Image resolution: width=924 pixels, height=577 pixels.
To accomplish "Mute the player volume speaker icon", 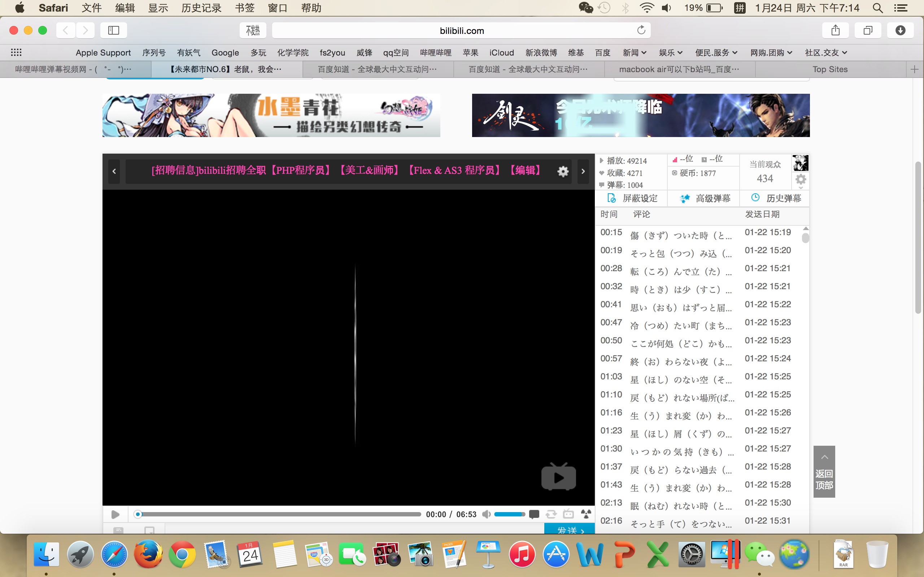I will point(486,514).
